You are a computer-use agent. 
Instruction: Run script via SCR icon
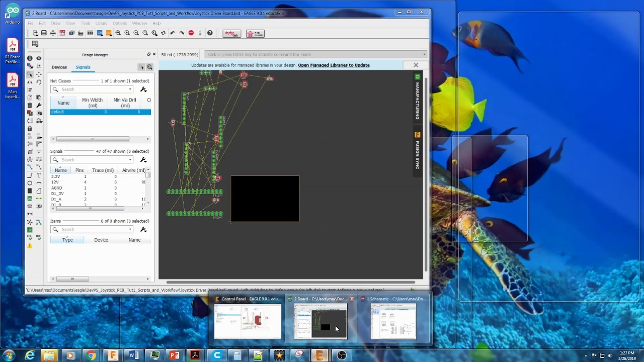100,33
